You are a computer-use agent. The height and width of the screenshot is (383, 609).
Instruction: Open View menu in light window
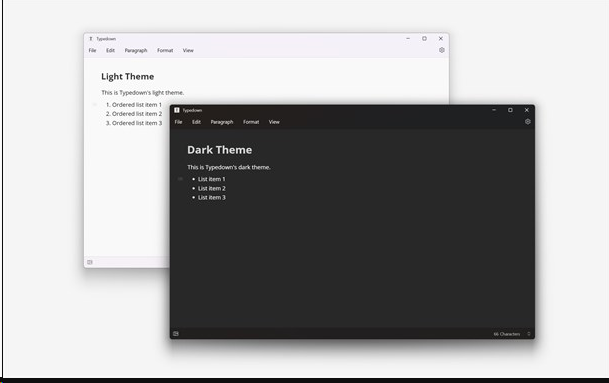point(188,50)
